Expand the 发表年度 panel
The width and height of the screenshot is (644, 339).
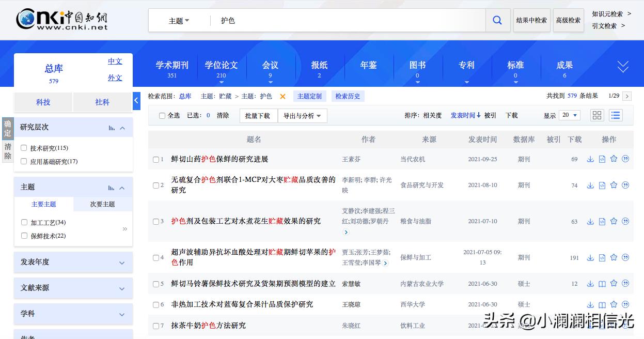pyautogui.click(x=72, y=262)
